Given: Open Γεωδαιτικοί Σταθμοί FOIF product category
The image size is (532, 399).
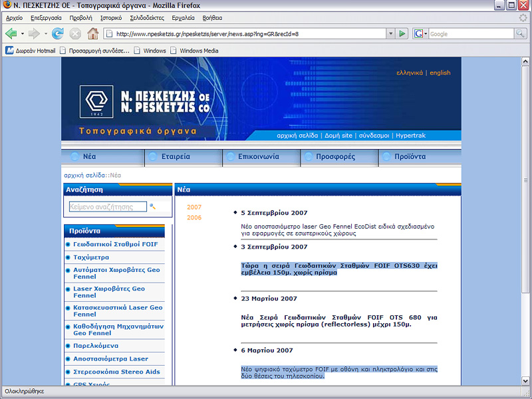Looking at the screenshot, I should coord(116,244).
